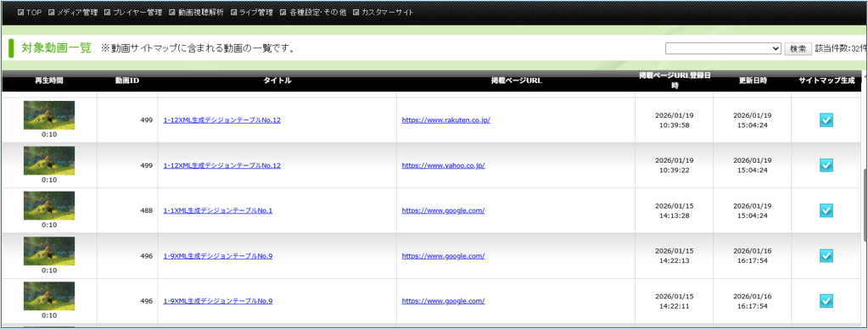Open the プレイヤー管理 menu
This screenshot has width=868, height=329.
click(x=133, y=12)
